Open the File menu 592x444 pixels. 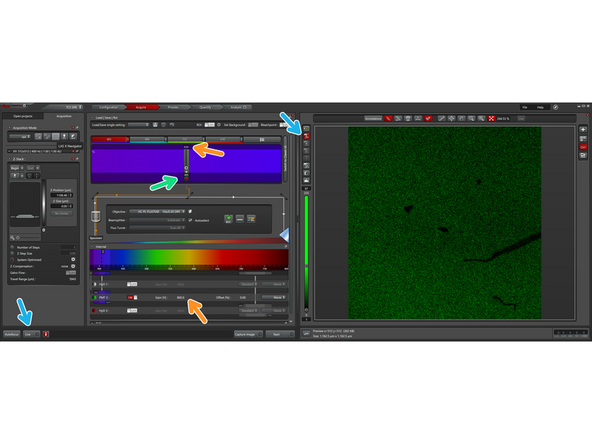(x=524, y=107)
